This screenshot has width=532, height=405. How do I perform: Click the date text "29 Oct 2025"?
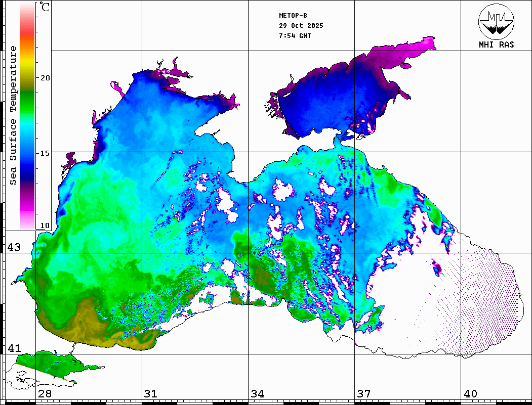coord(301,26)
